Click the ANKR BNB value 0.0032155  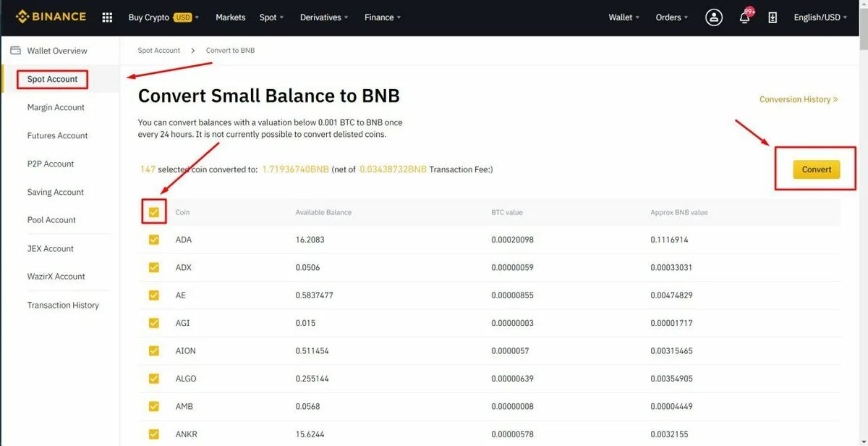[669, 434]
